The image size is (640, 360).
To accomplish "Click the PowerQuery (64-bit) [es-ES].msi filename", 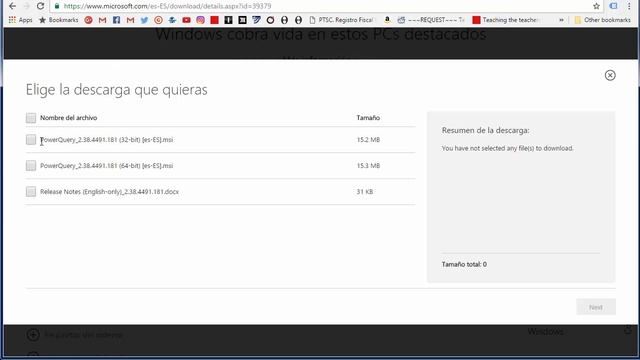I will click(107, 166).
